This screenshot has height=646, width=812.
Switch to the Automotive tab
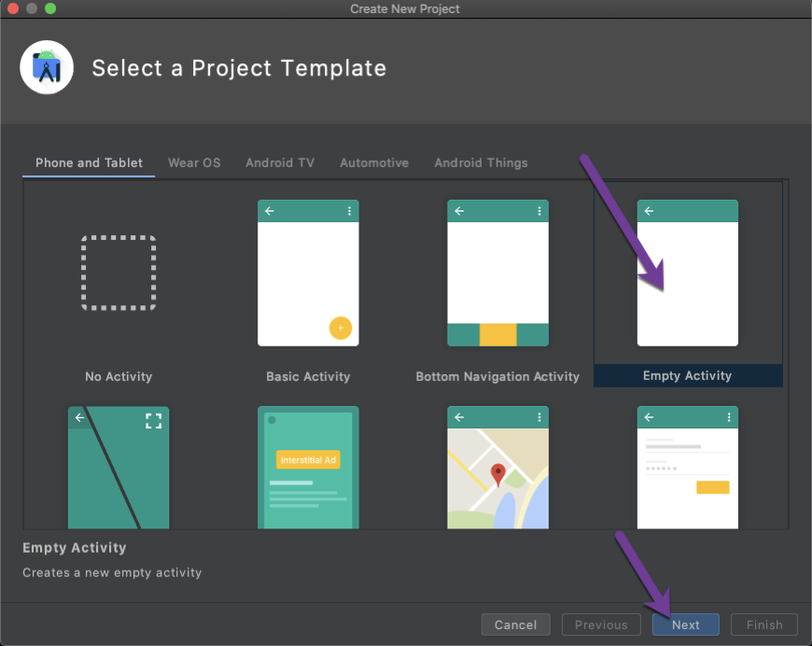point(374,162)
